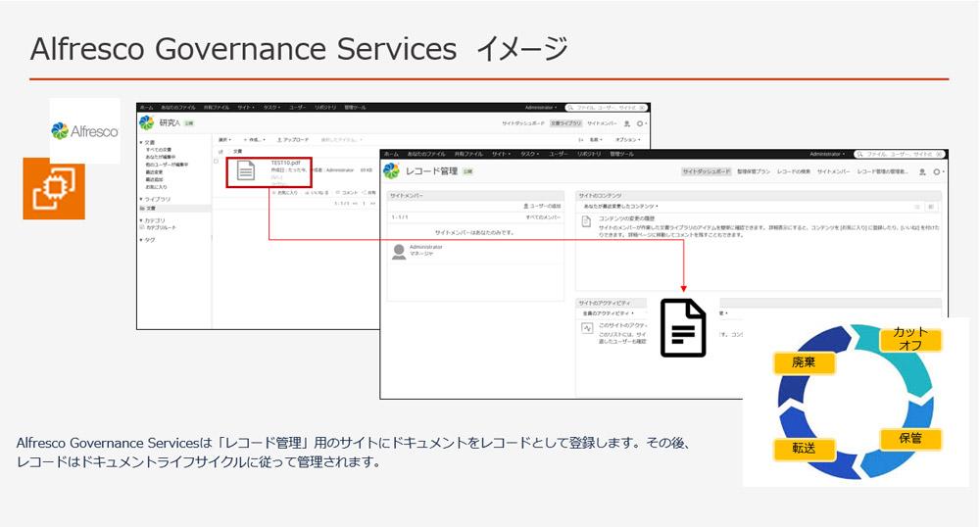Click the Alfresco logo in the top-left

[x=84, y=130]
